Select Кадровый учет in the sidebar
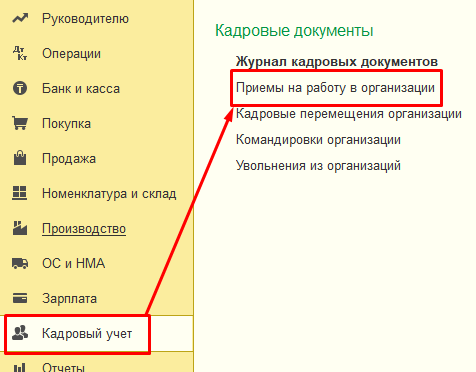 [x=87, y=333]
